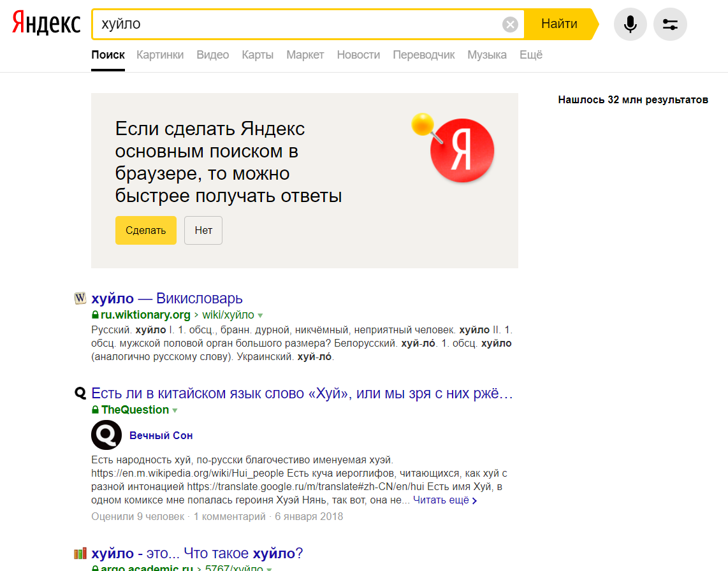
Task: Switch to the Видео tab
Action: [x=213, y=55]
